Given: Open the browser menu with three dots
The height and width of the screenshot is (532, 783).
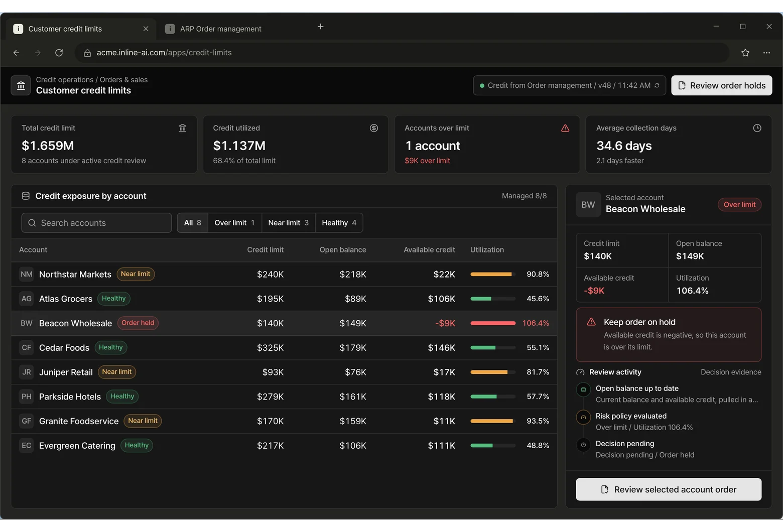Looking at the screenshot, I should 766,53.
